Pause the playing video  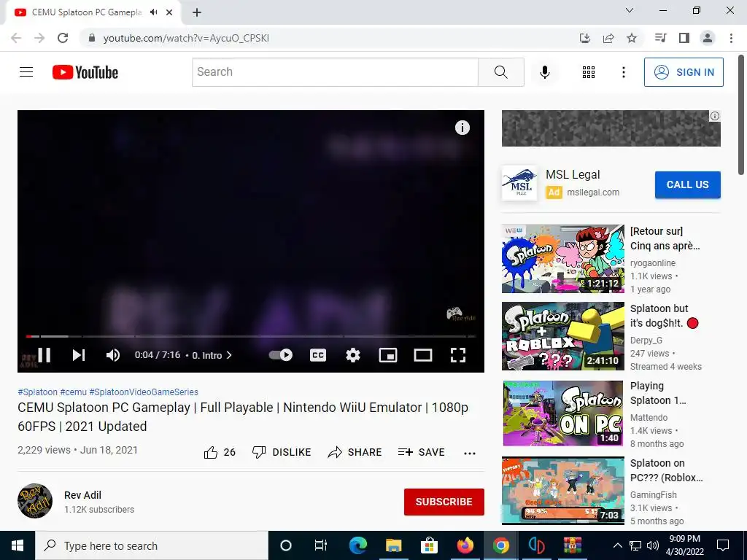pyautogui.click(x=44, y=355)
